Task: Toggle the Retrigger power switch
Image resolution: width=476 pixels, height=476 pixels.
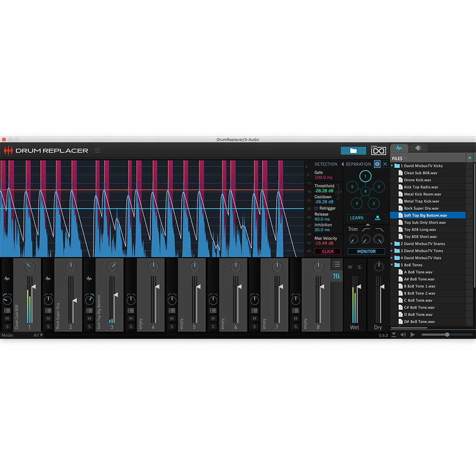Action: (316, 208)
